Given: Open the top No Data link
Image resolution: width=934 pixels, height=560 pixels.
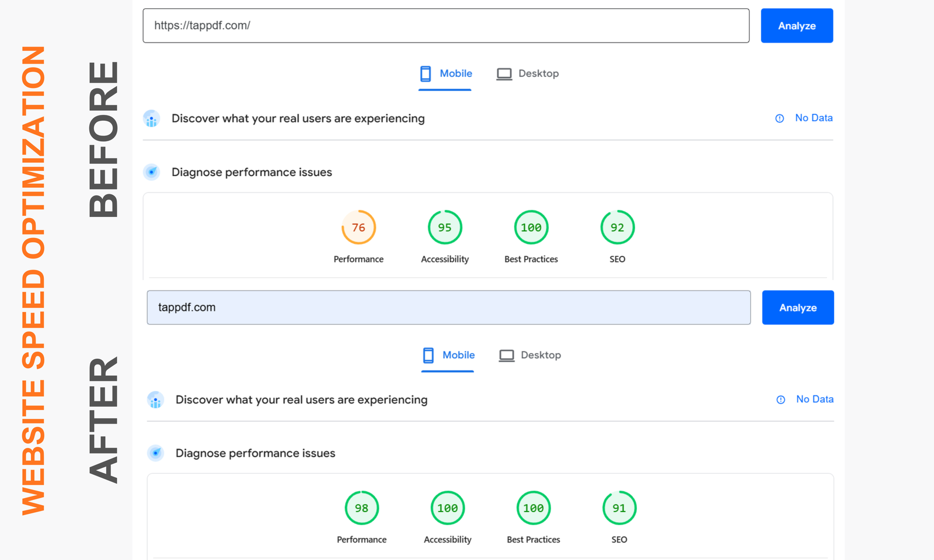Looking at the screenshot, I should (x=814, y=118).
